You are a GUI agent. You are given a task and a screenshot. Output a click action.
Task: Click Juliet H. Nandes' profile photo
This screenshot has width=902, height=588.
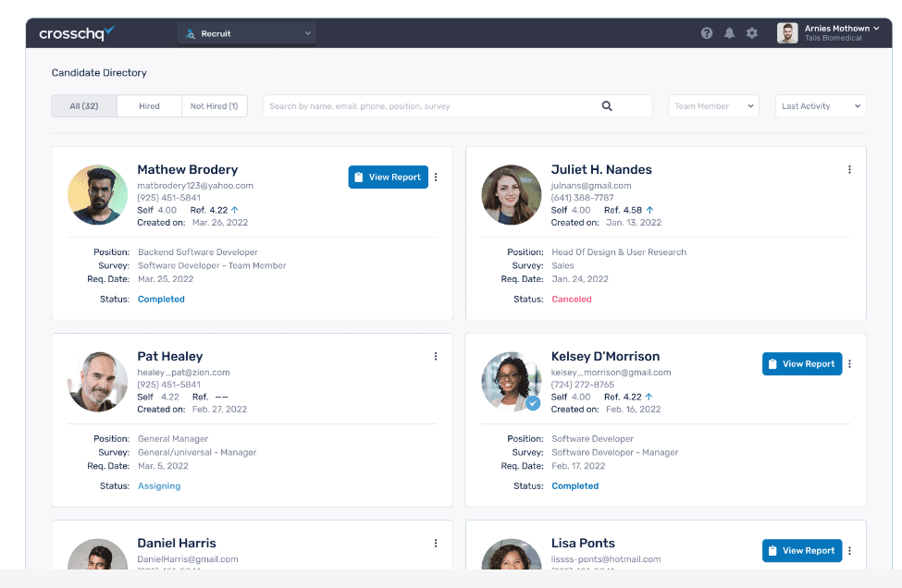pyautogui.click(x=511, y=195)
